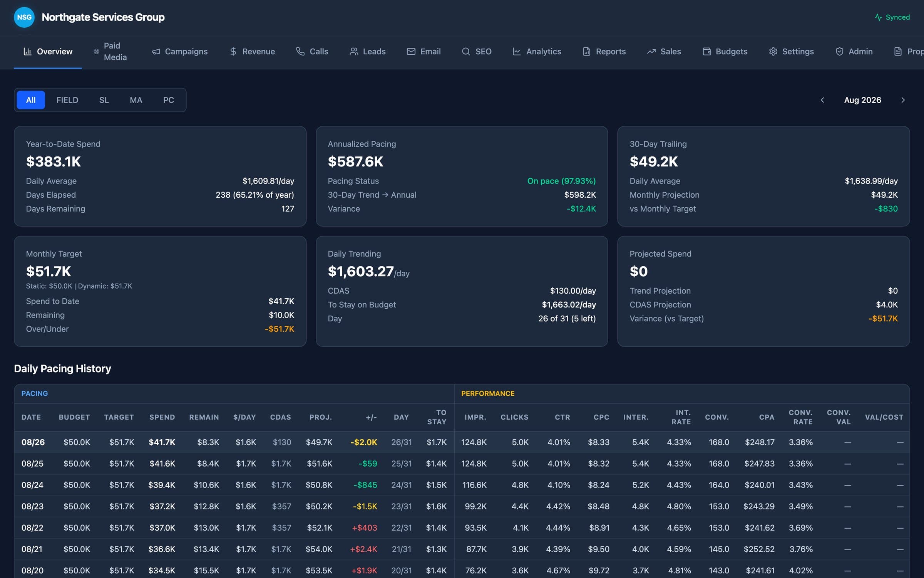Select the PC segment filter

click(169, 100)
